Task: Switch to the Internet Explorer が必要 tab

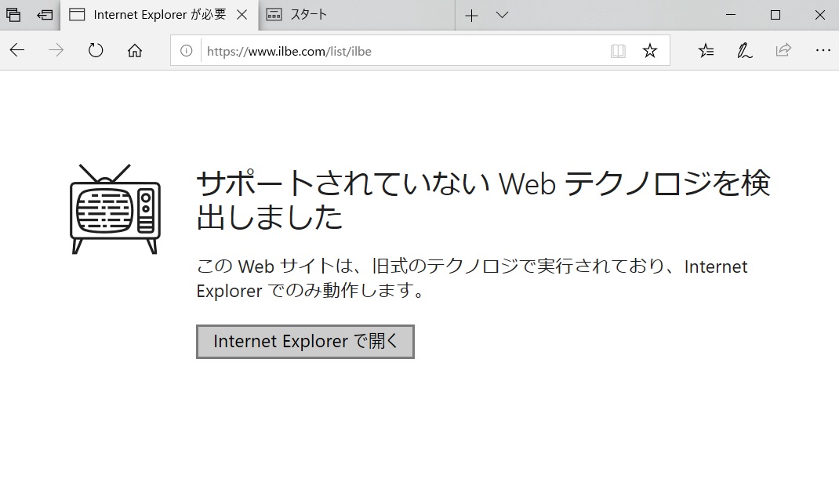Action: 149,15
